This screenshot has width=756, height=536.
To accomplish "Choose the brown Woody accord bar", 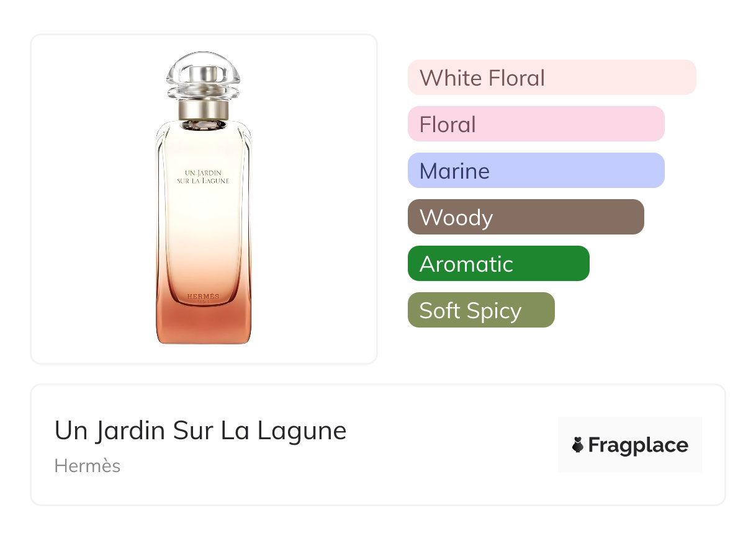I will [x=526, y=217].
